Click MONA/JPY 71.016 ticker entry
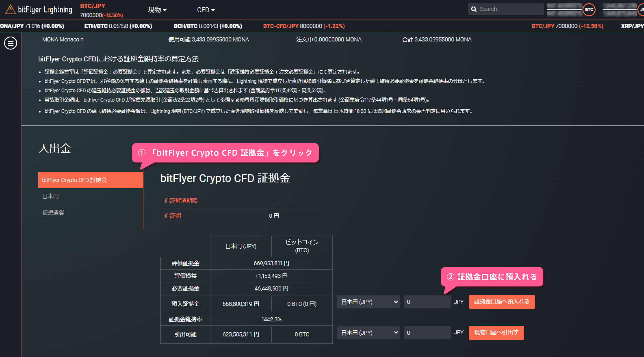Image resolution: width=644 pixels, height=357 pixels. click(32, 26)
